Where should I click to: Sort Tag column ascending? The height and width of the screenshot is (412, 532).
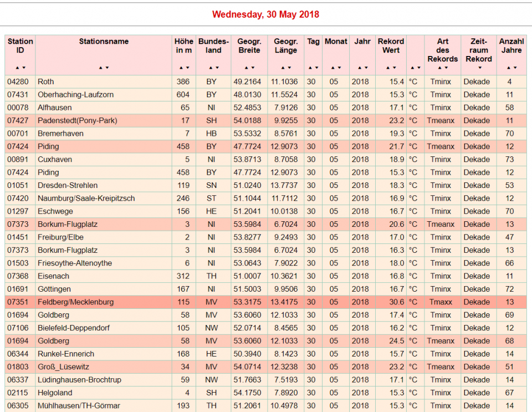(x=311, y=68)
